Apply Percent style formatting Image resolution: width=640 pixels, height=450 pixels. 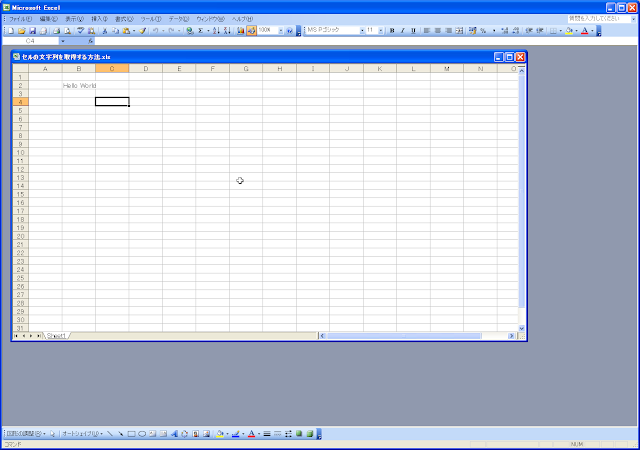pos(483,31)
